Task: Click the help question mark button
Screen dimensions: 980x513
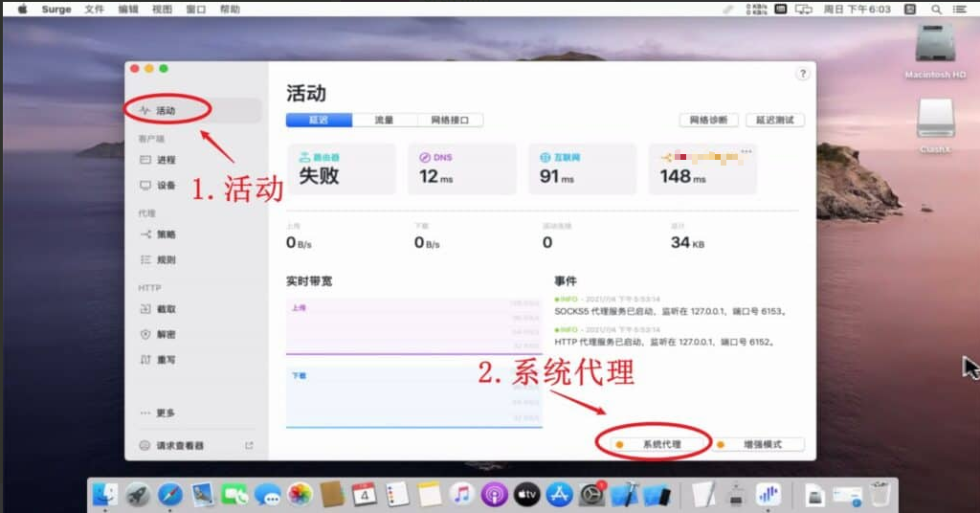Action: tap(802, 74)
